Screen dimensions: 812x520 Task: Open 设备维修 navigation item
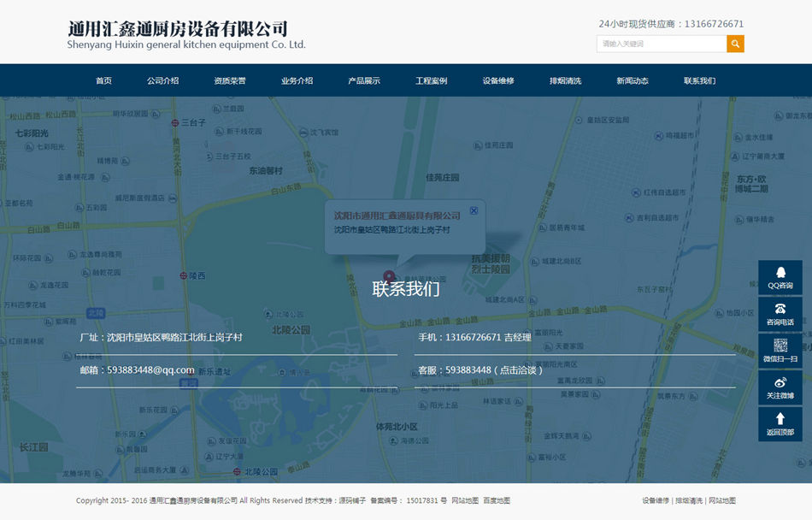498,80
